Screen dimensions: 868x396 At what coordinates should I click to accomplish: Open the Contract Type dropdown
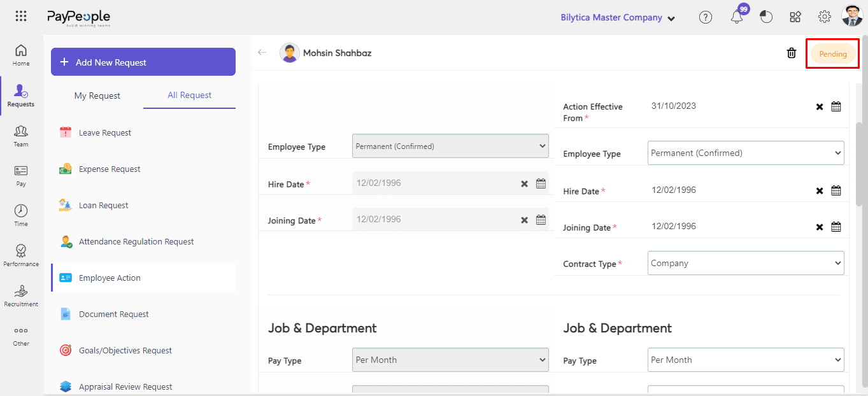(745, 264)
